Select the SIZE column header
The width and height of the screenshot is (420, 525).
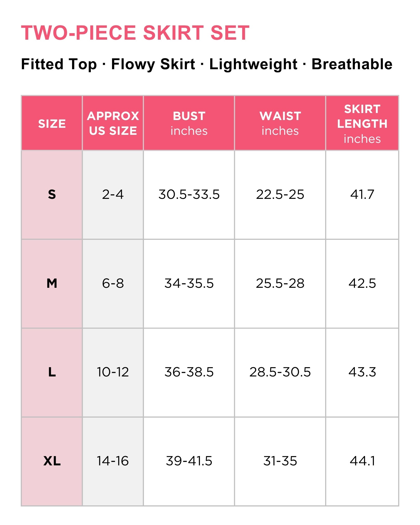[x=52, y=123]
